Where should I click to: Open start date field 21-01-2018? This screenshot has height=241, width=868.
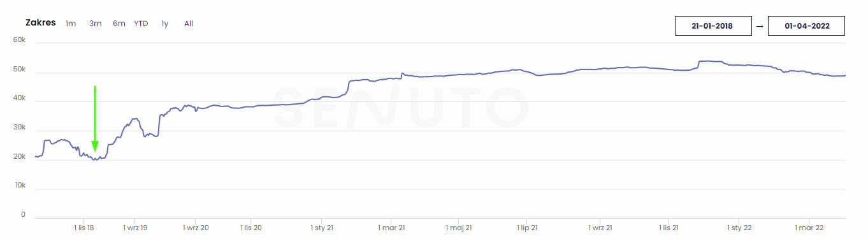tap(712, 26)
